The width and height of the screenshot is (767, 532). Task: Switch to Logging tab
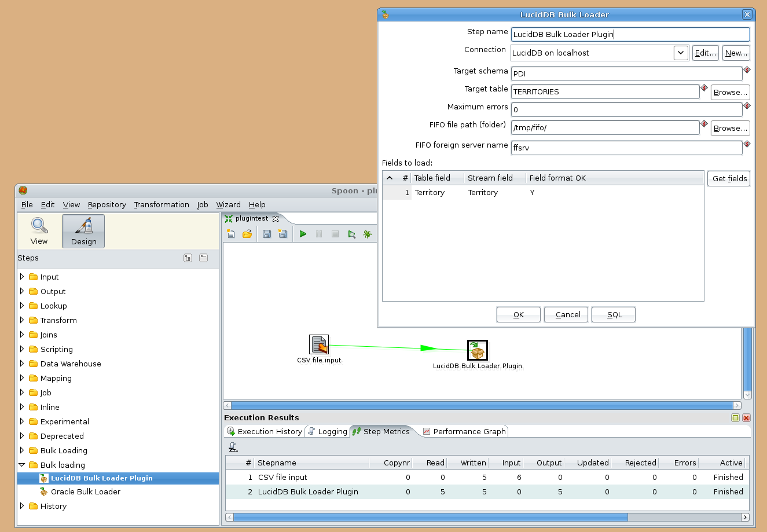[x=328, y=431]
